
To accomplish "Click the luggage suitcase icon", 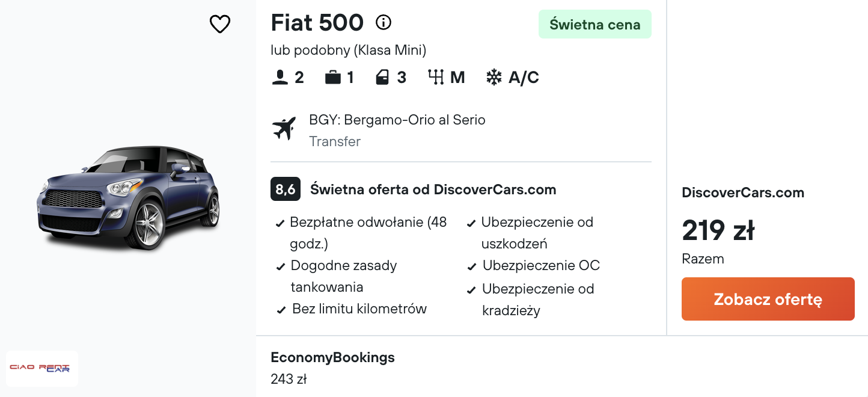I will pyautogui.click(x=333, y=78).
